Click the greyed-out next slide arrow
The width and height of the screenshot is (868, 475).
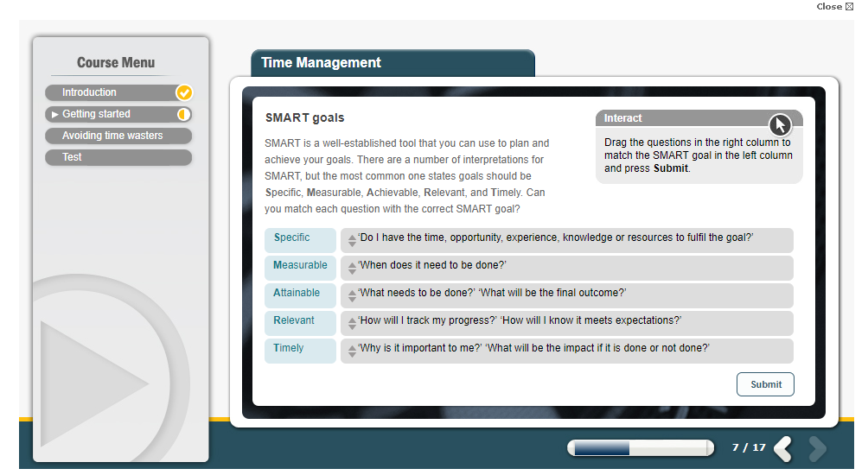pyautogui.click(x=816, y=448)
